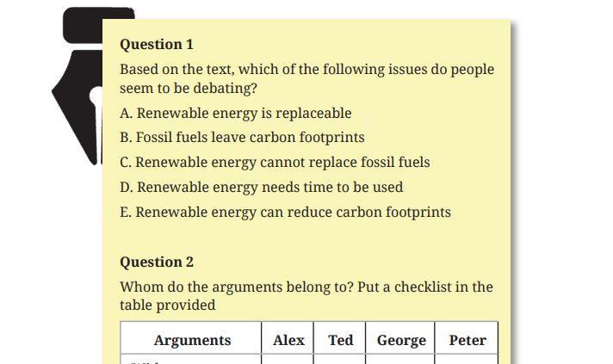This screenshot has width=613, height=364.
Task: Pick option D, Renewable energy needs time
Action: [x=262, y=187]
